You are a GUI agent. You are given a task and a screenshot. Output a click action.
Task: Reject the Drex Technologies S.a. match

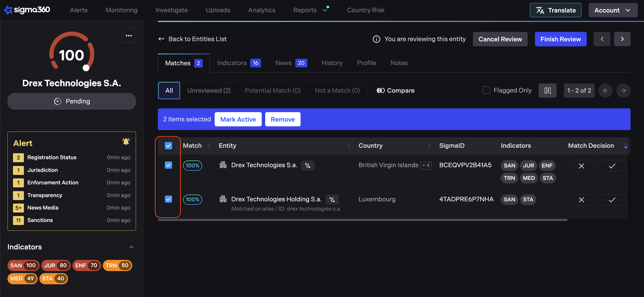pyautogui.click(x=581, y=166)
